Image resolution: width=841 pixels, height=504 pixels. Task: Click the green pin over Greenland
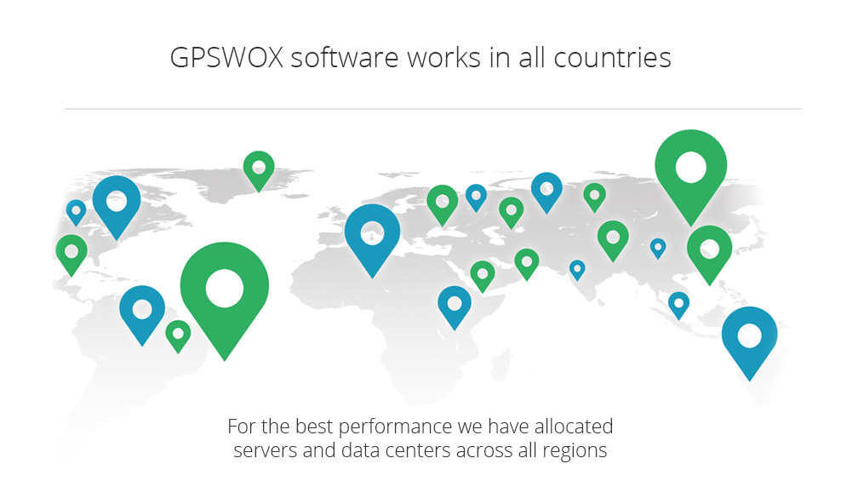(259, 168)
